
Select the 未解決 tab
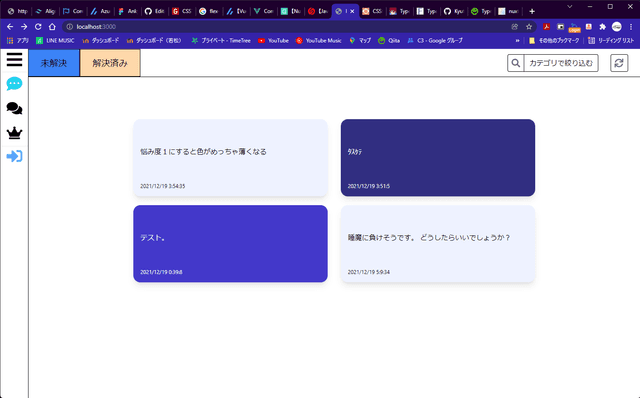tap(54, 63)
